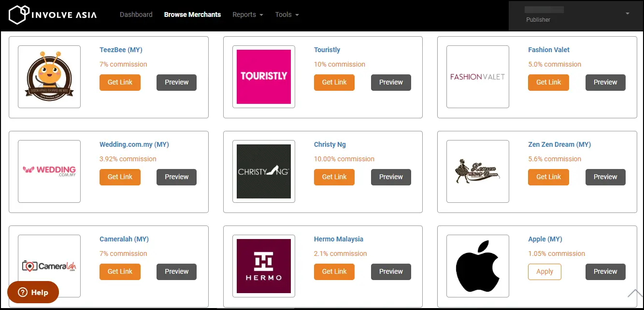The height and width of the screenshot is (310, 644).
Task: Preview the Hermo Malaysia merchant
Action: pyautogui.click(x=391, y=271)
